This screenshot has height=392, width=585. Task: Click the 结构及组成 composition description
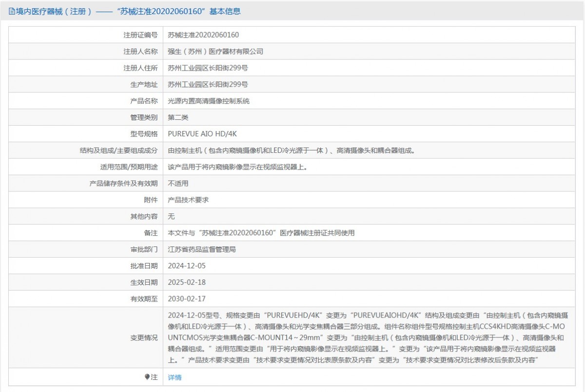click(x=292, y=150)
